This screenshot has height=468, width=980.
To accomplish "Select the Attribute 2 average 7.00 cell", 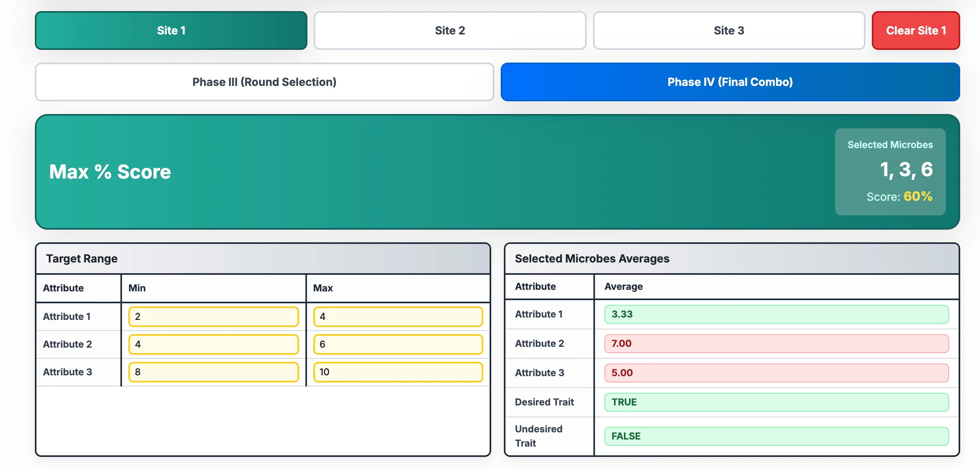I will pos(776,343).
